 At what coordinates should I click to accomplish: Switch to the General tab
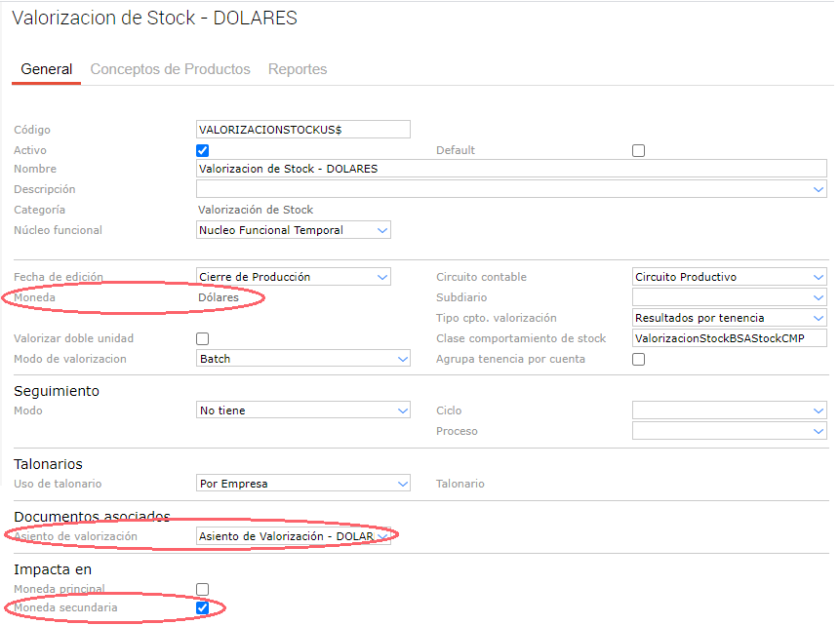coord(46,69)
